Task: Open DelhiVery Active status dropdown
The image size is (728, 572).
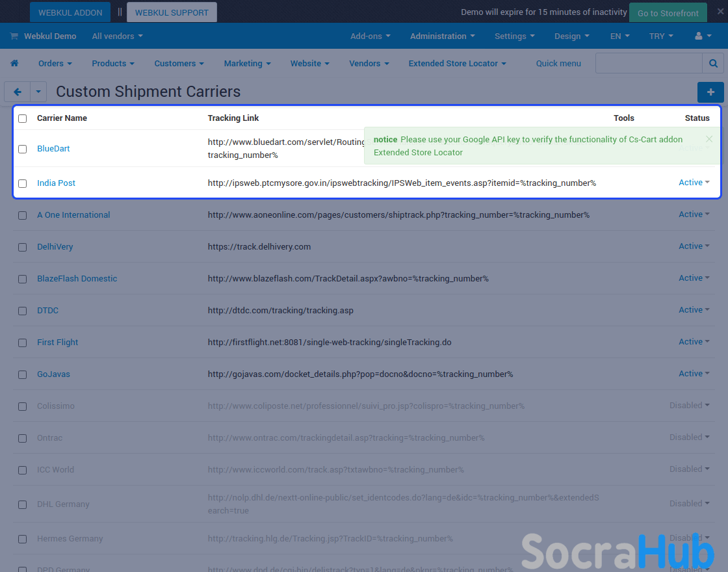Action: pos(694,246)
